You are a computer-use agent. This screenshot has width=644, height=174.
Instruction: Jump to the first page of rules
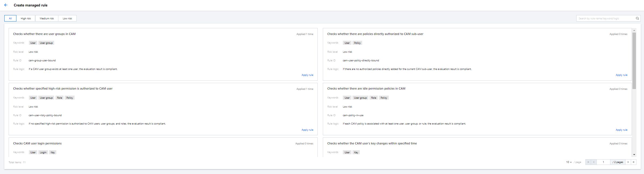click(588, 162)
